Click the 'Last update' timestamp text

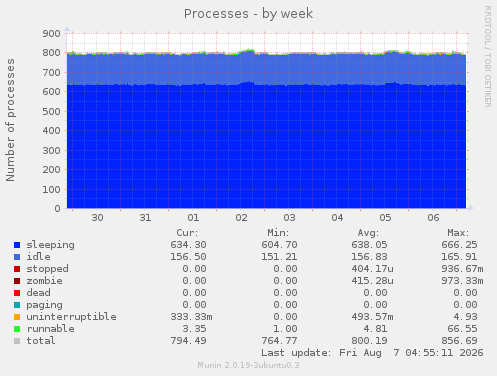[372, 353]
